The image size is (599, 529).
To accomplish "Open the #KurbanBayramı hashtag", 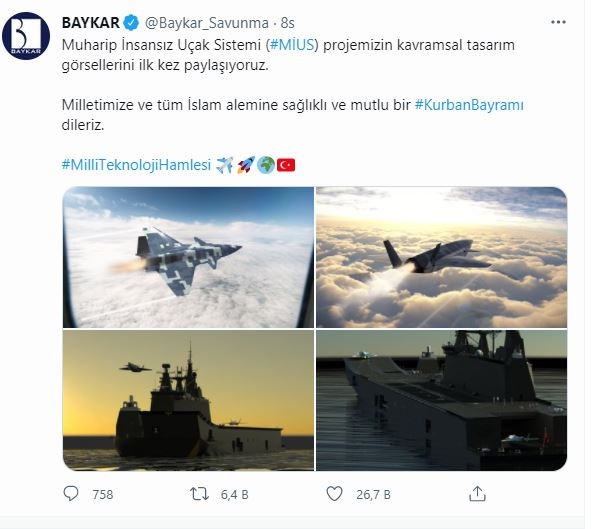I will coord(469,105).
